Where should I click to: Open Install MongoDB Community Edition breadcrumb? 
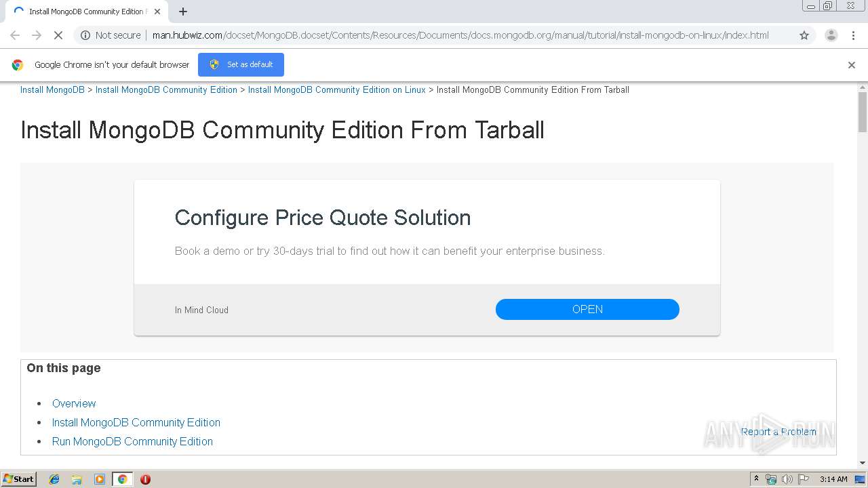(x=166, y=89)
